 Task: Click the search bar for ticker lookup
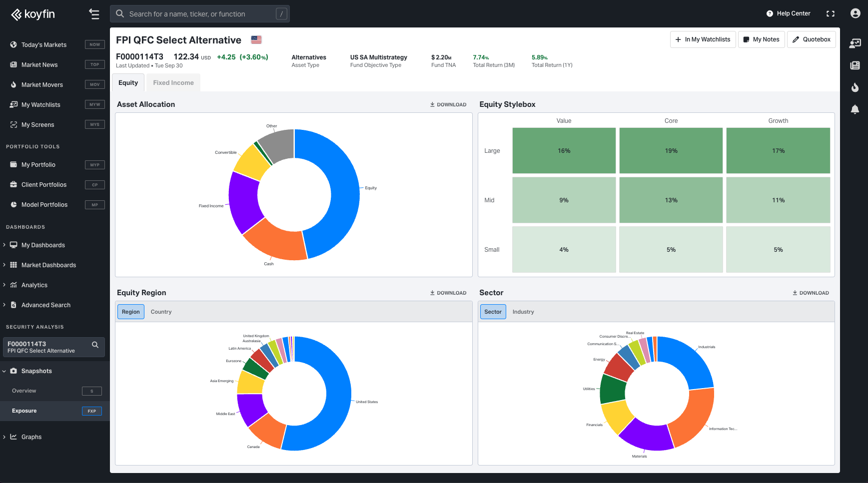click(x=200, y=14)
